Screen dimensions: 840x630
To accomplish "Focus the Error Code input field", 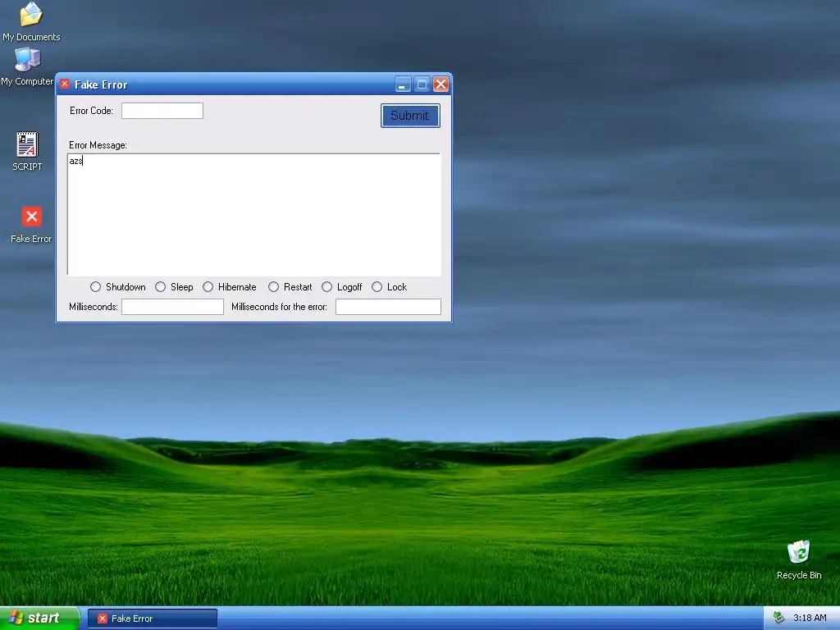I will [x=162, y=111].
